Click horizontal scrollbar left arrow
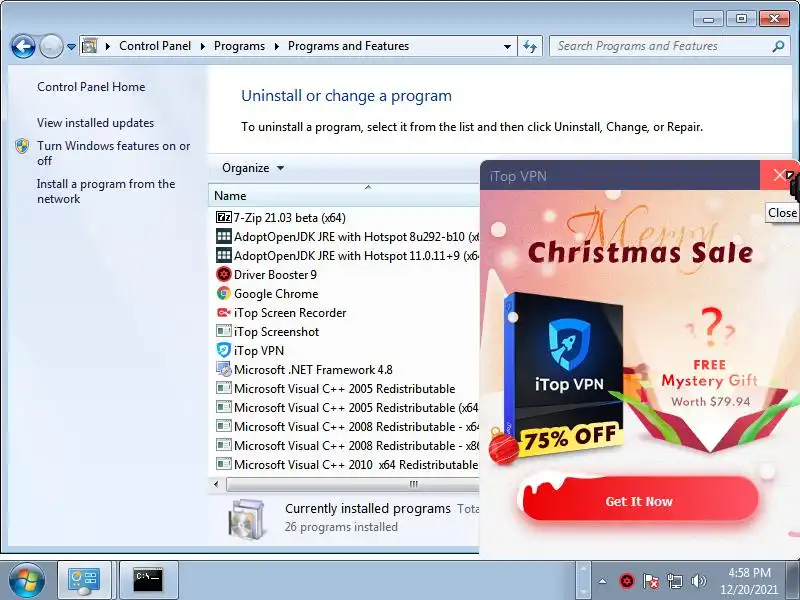 [x=216, y=484]
